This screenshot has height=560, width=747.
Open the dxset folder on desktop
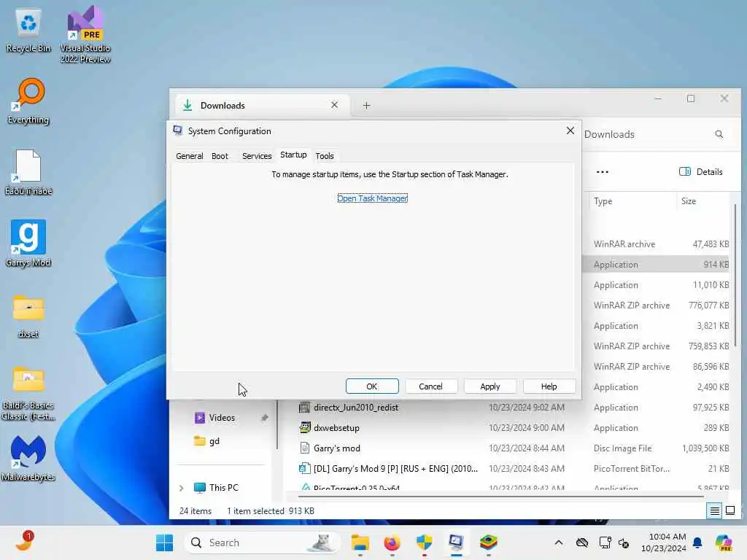click(28, 316)
